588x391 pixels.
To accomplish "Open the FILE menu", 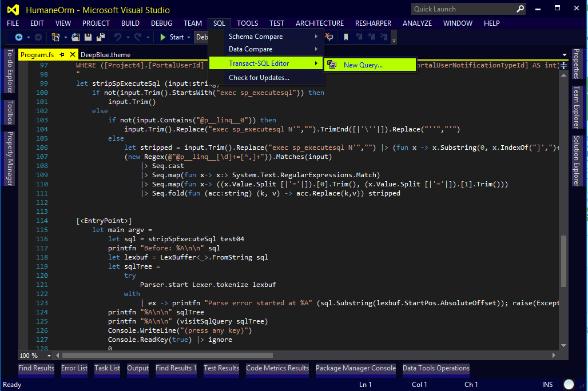I will [x=13, y=23].
